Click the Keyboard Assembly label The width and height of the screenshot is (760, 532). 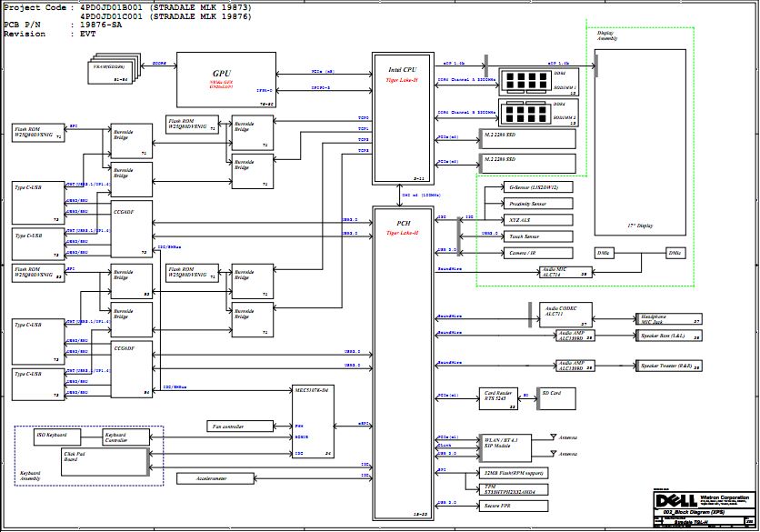pos(30,476)
